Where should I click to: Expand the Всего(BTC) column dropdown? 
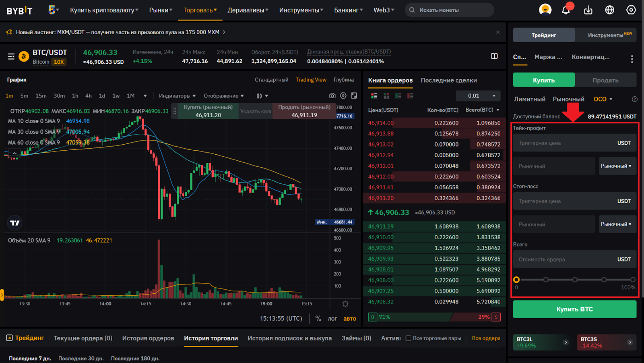pos(498,110)
